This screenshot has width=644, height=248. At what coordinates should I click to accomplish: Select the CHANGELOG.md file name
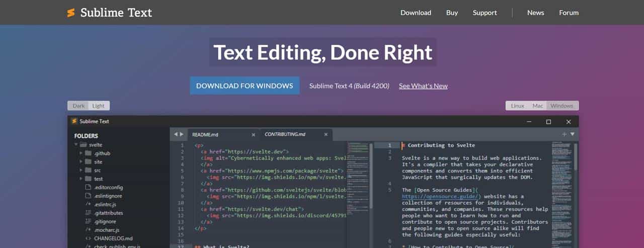(x=113, y=238)
